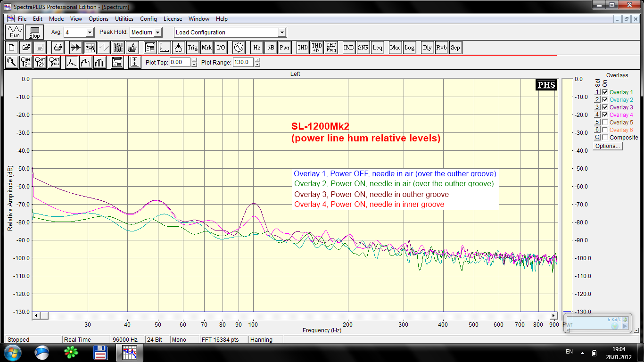Click the Rvb reverberation button
This screenshot has width=644, height=362.
coord(441,47)
